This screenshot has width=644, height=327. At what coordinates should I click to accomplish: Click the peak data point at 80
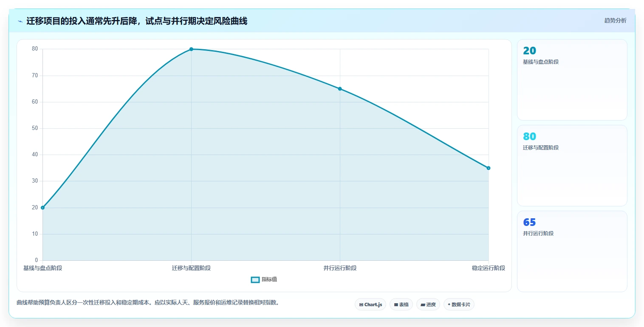(191, 49)
